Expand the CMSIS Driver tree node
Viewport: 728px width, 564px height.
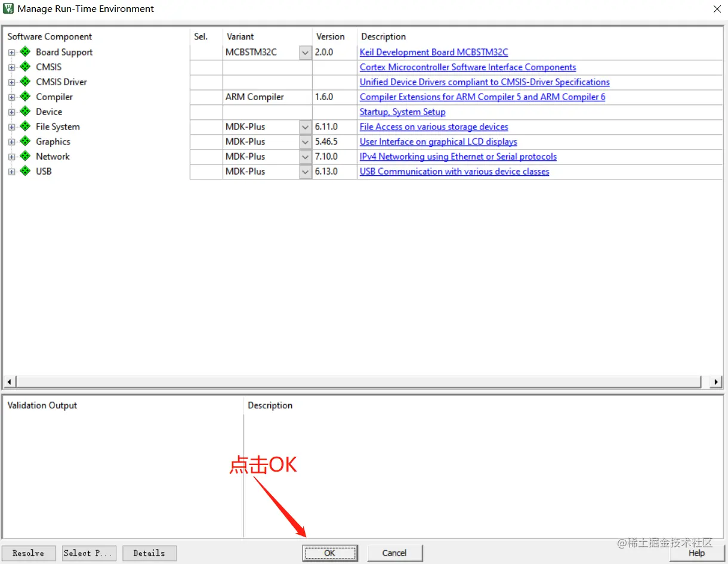pyautogui.click(x=11, y=82)
